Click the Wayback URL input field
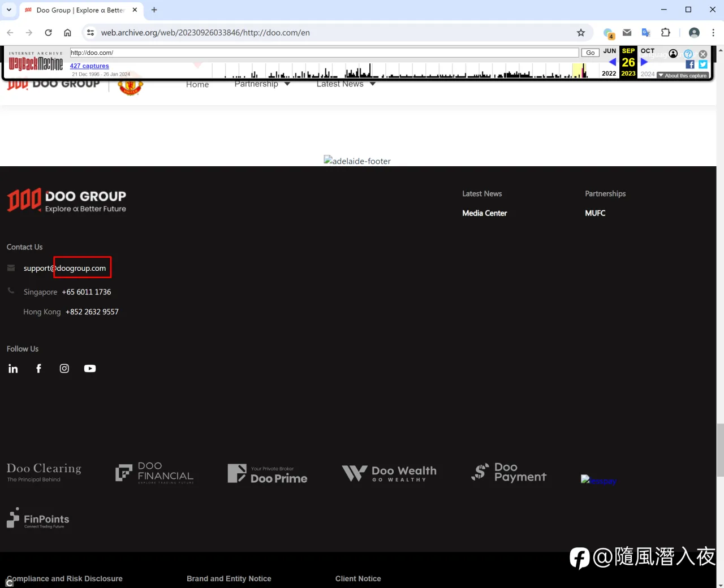This screenshot has width=724, height=588. (x=324, y=53)
